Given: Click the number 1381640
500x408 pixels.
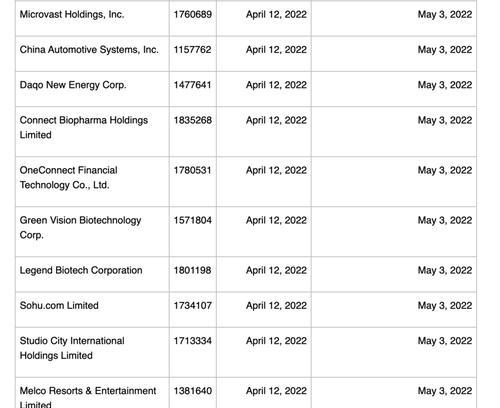Looking at the screenshot, I should tap(193, 391).
